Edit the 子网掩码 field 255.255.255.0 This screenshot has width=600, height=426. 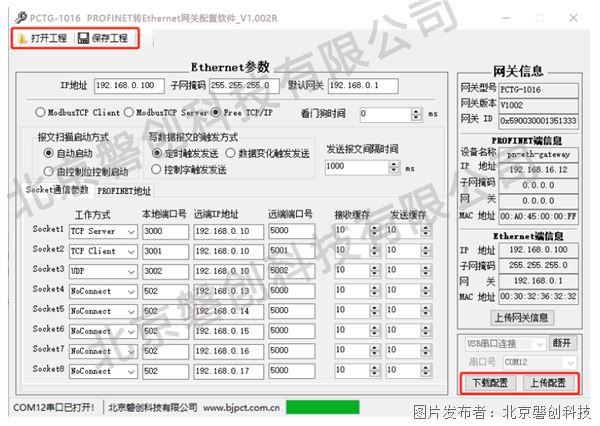(x=244, y=86)
